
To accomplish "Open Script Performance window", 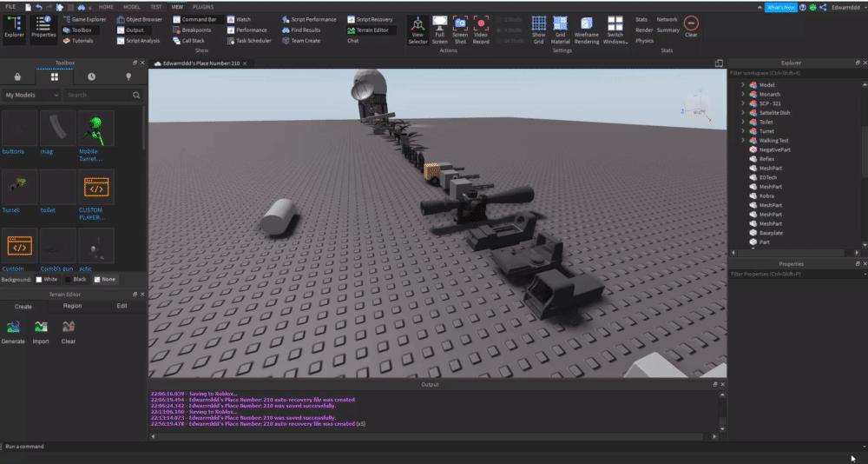I will (309, 19).
